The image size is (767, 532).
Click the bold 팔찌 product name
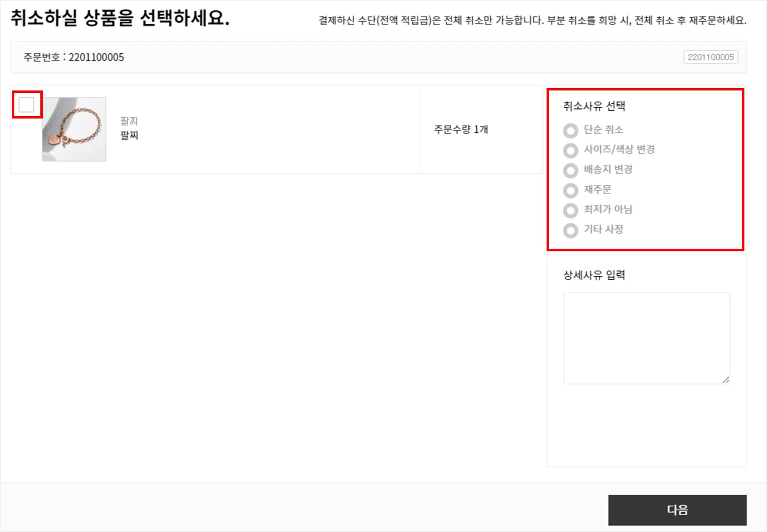click(129, 136)
